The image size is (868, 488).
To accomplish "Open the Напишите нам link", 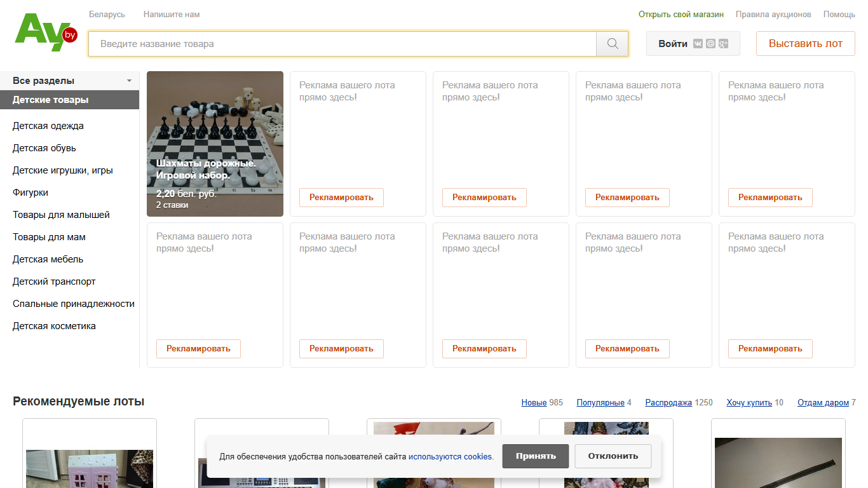I will tap(172, 14).
